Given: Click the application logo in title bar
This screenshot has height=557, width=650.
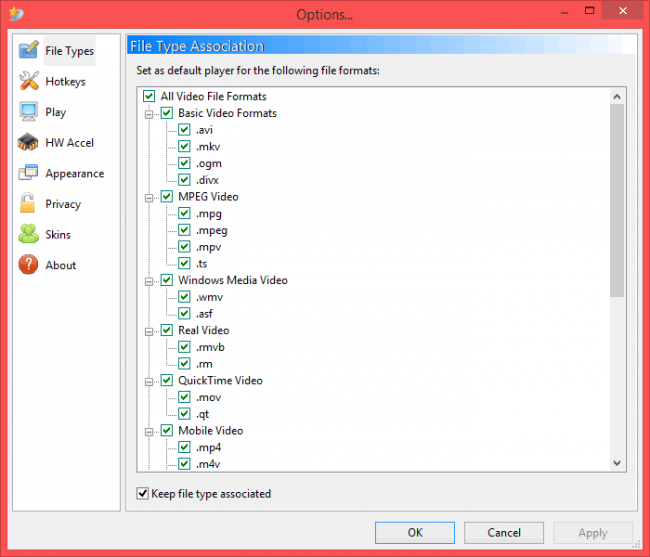Looking at the screenshot, I should point(17,14).
